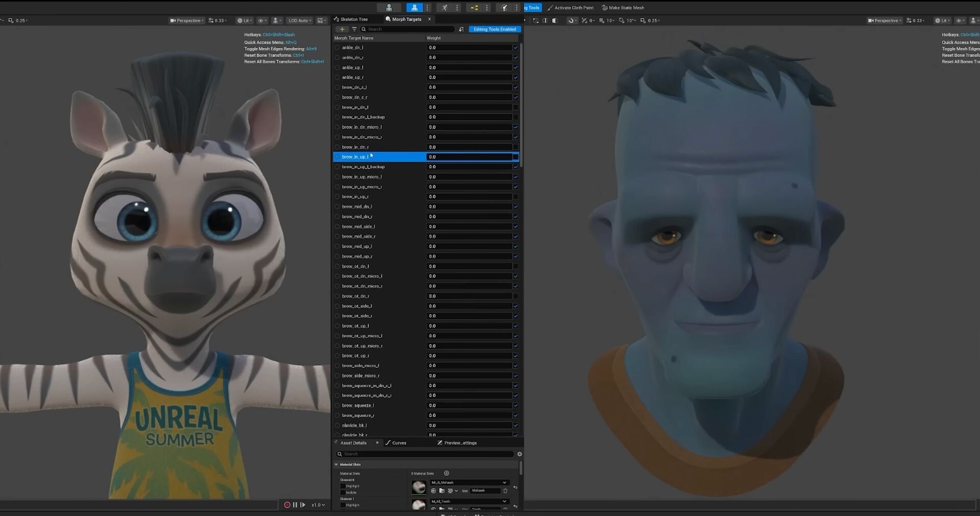
Task: Select the active Skeletal Mesh mode icon
Action: pos(414,8)
